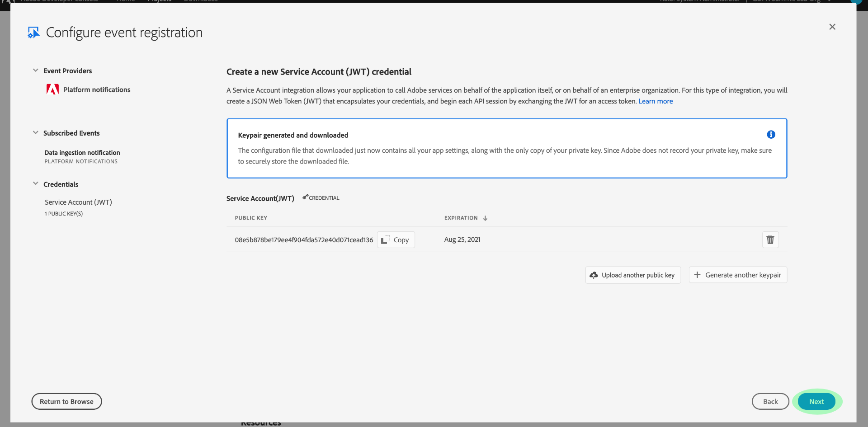Click Return to Browse button
The width and height of the screenshot is (868, 427).
point(66,402)
